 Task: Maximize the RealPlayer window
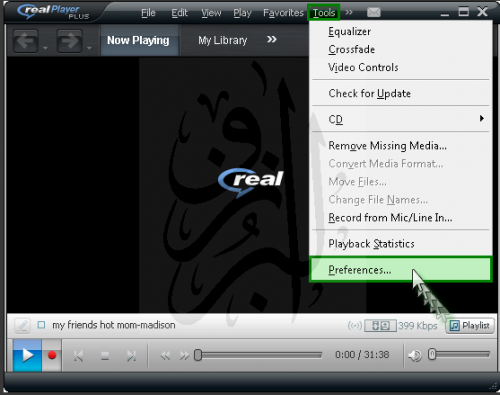[463, 12]
